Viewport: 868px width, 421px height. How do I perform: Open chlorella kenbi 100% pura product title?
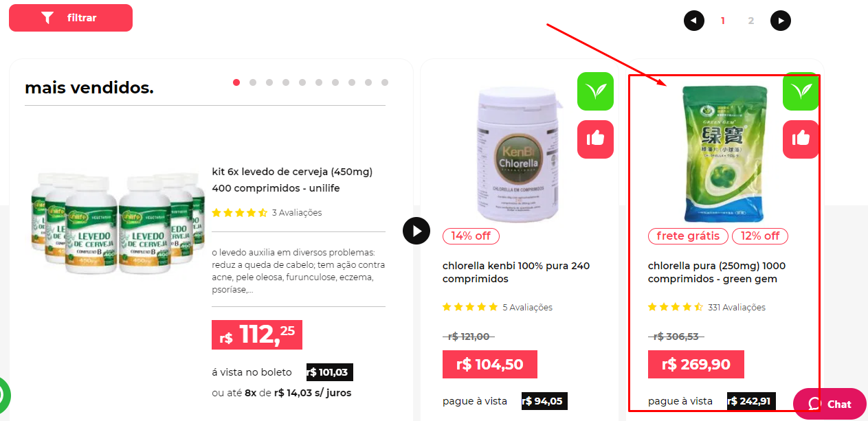pyautogui.click(x=516, y=273)
